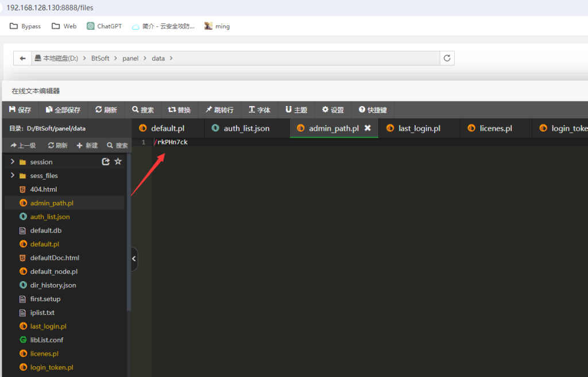Open the Theme (主题) selector
This screenshot has height=377, width=588.
296,110
